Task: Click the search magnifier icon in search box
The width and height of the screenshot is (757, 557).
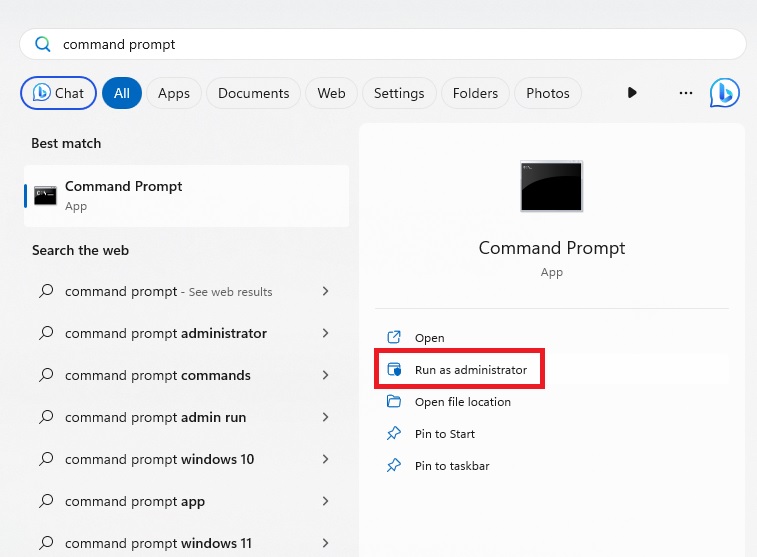Action: point(42,44)
